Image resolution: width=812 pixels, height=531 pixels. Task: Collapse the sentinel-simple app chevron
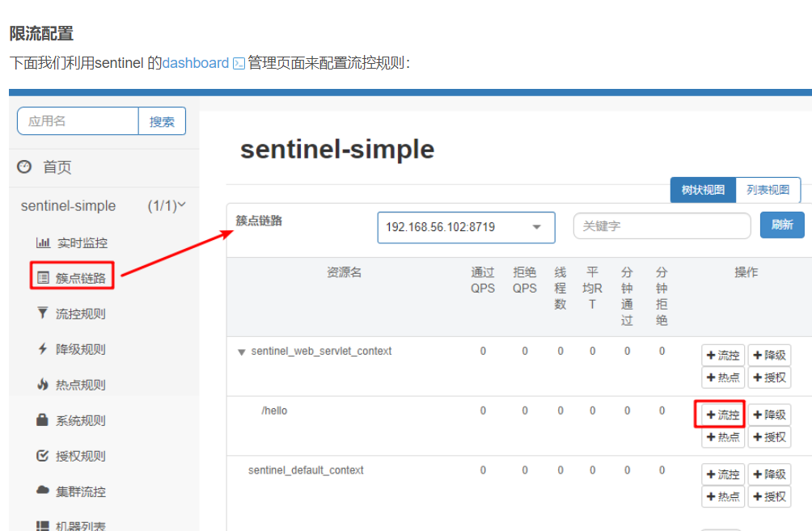click(x=182, y=205)
